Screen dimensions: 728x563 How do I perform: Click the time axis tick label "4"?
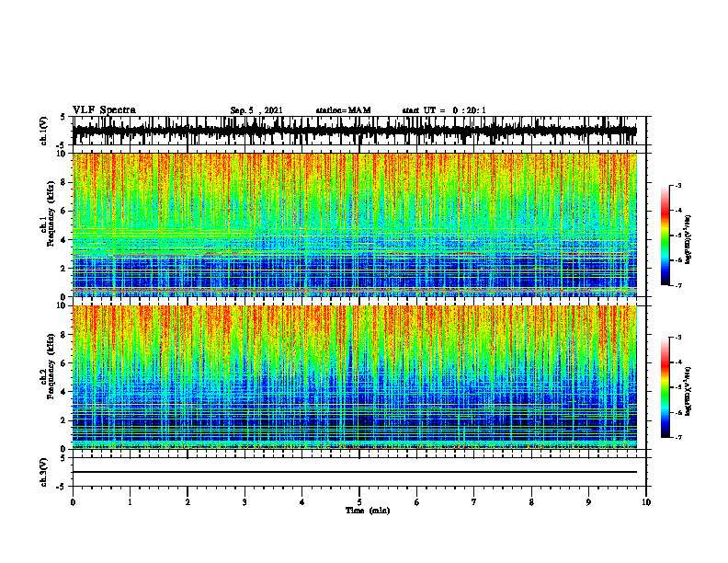click(x=302, y=502)
